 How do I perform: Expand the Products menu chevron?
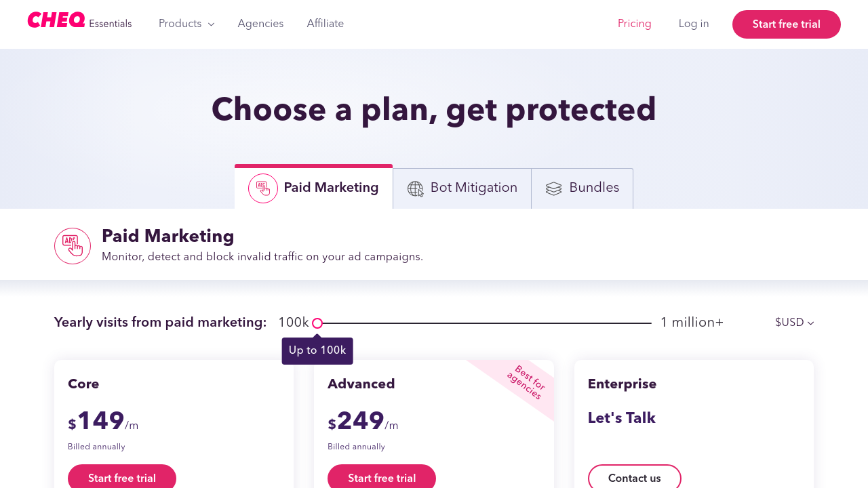click(x=211, y=24)
